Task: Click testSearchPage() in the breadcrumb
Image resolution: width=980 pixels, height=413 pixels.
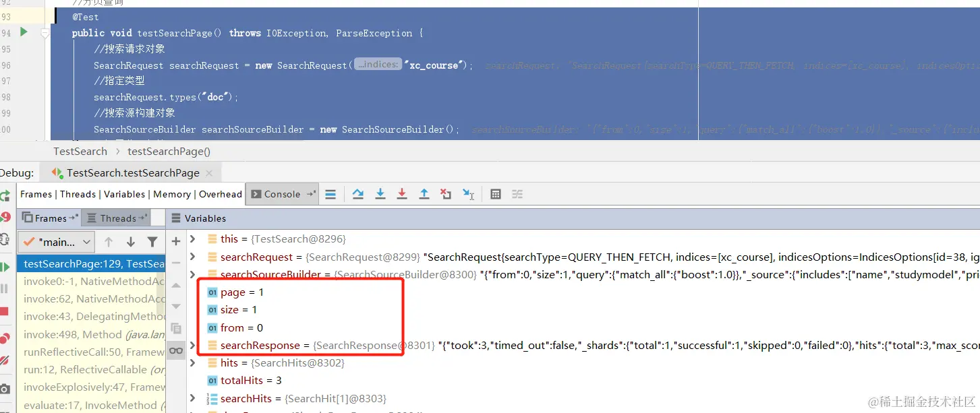Action: coord(169,152)
